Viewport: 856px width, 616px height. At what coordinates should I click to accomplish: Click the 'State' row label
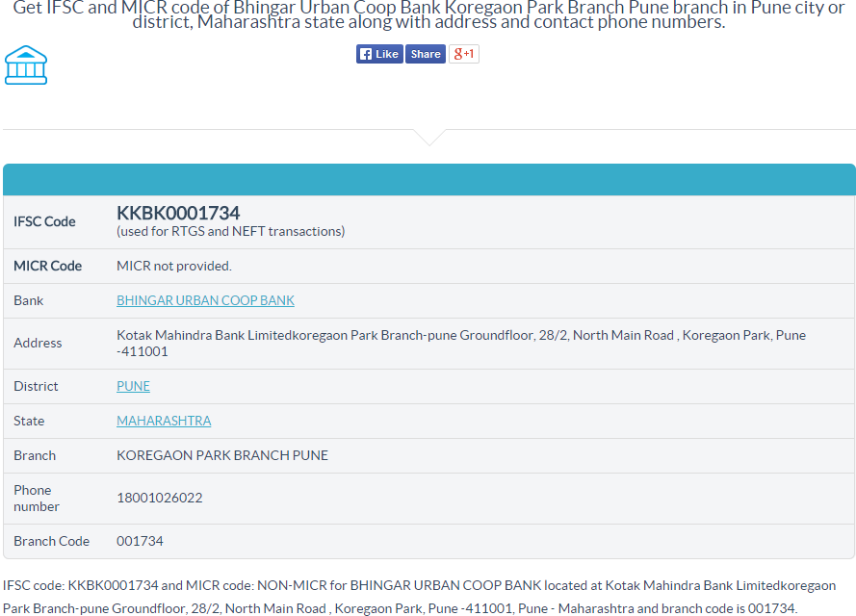(x=29, y=421)
